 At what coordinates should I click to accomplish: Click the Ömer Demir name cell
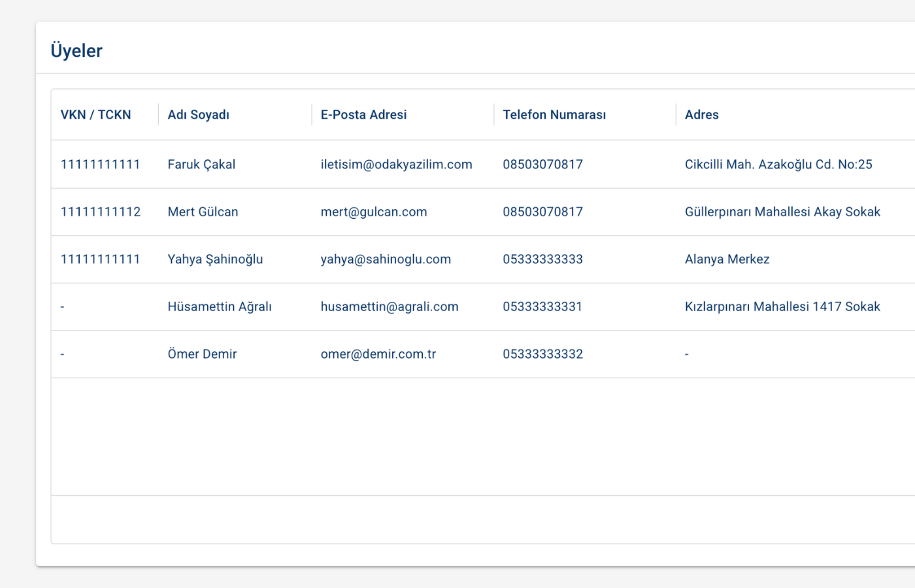click(202, 354)
